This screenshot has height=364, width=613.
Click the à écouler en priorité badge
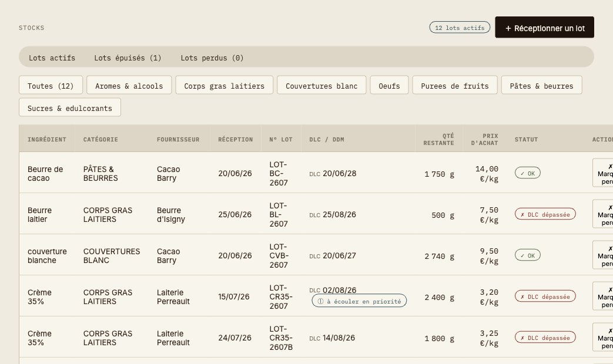[x=359, y=301]
